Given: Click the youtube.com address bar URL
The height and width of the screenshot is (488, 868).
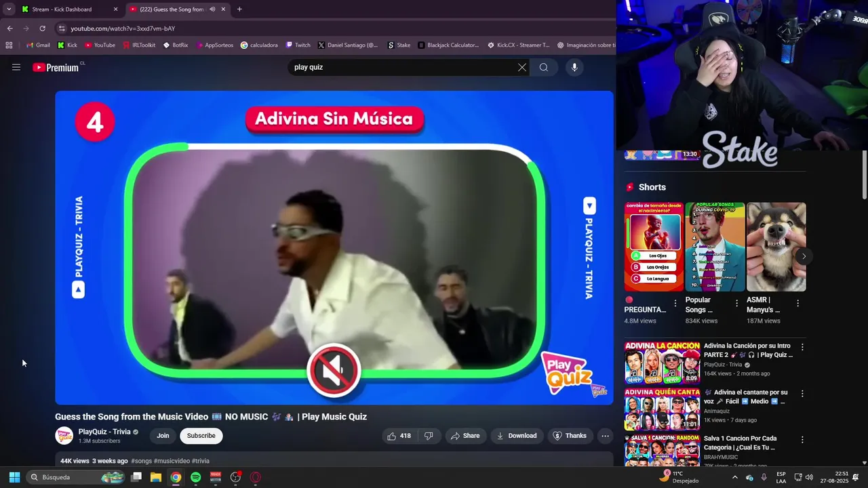Looking at the screenshot, I should (x=123, y=28).
